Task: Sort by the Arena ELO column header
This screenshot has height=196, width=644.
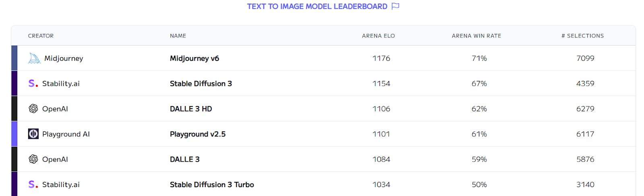Action: (378, 36)
